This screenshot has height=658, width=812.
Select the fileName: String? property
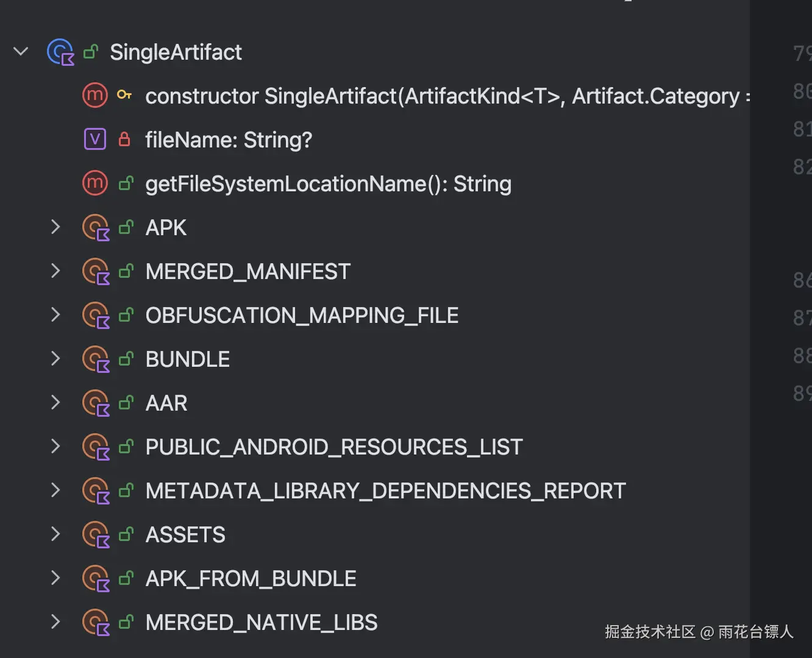229,140
